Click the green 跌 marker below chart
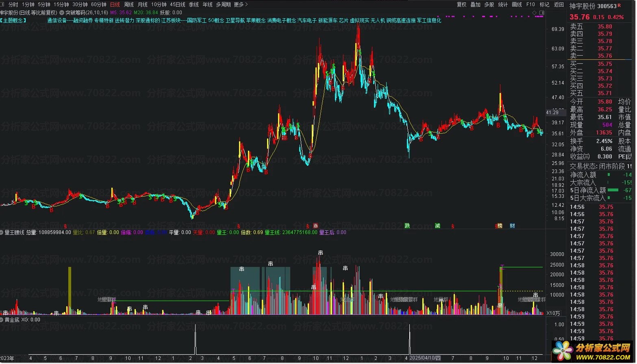The width and height of the screenshot is (637, 364). pos(407,226)
